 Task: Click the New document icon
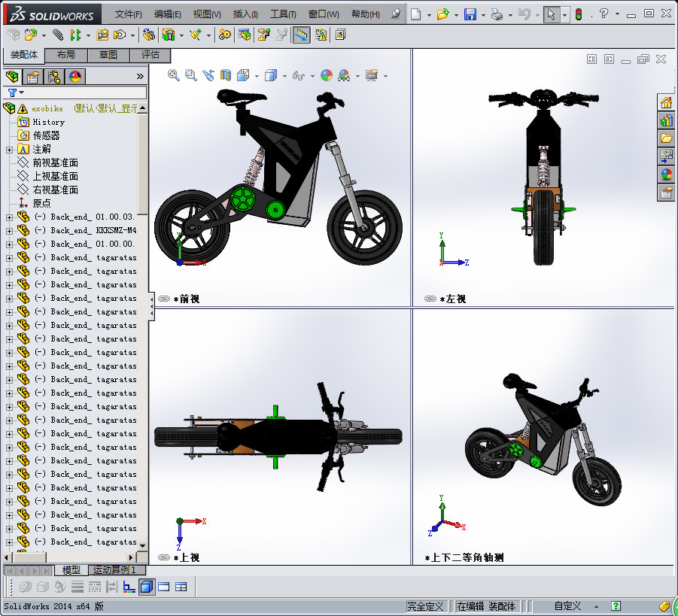point(416,14)
